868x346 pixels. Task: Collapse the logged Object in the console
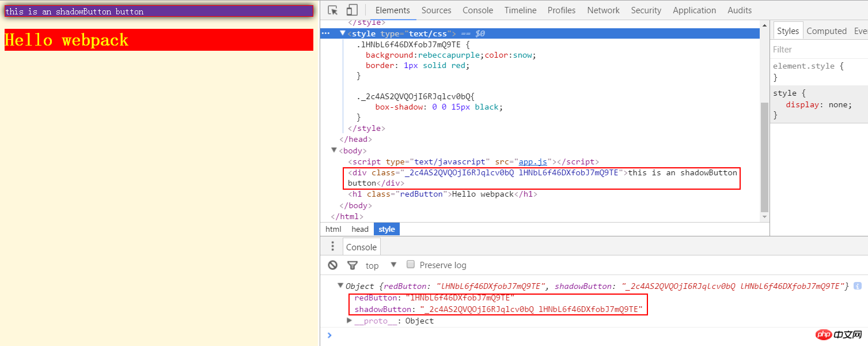coord(340,286)
